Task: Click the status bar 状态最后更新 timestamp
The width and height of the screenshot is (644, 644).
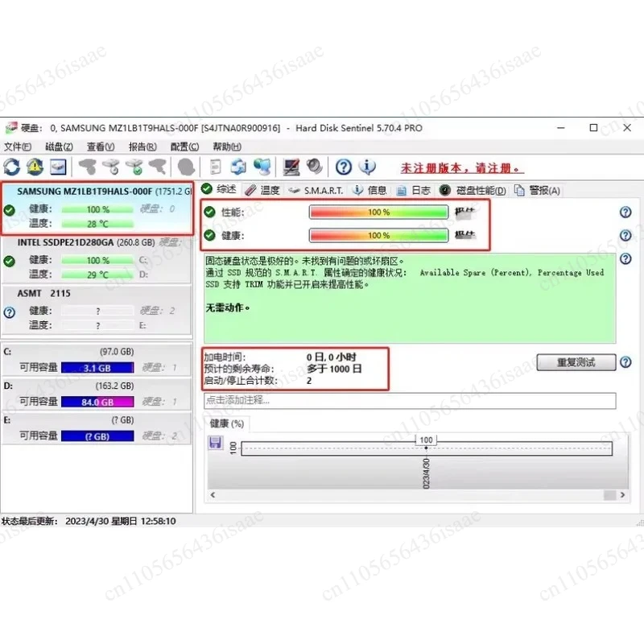Action: 89,521
